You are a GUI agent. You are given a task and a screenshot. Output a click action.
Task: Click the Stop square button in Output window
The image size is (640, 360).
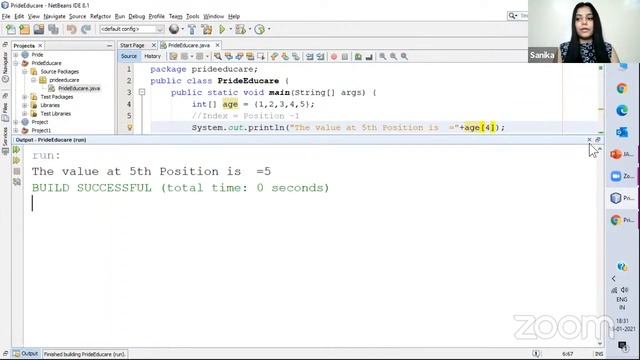pos(17,171)
